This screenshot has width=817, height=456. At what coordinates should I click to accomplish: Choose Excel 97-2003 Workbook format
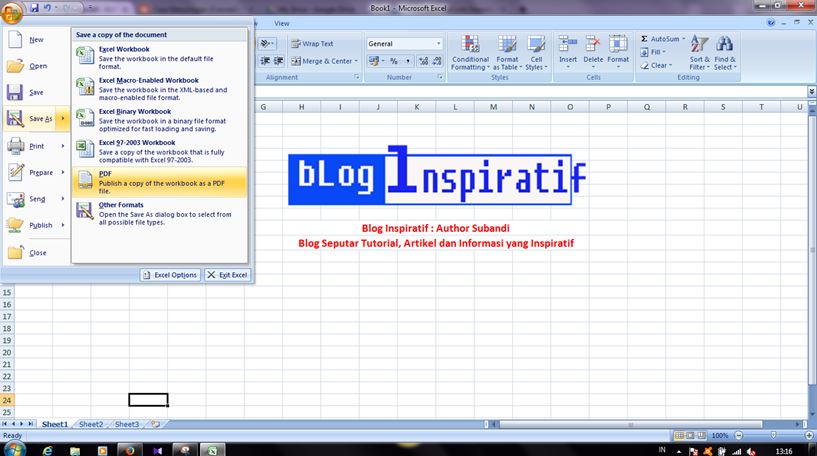[159, 151]
